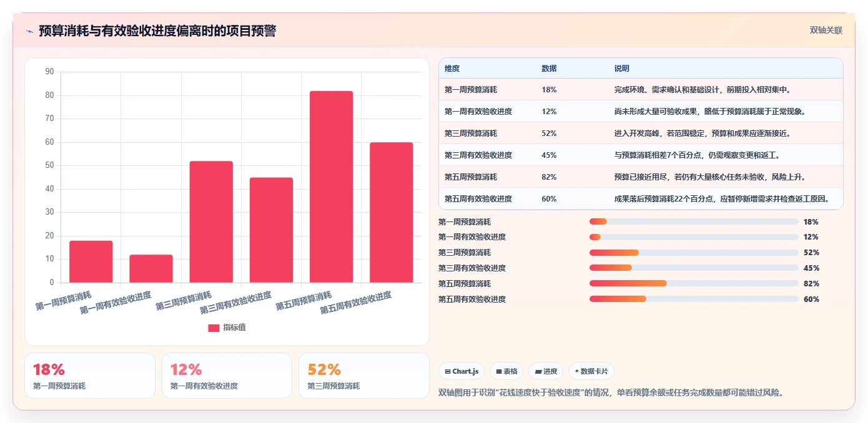868x423 pixels.
Task: Open the 52% 第三周预算消耗 summary card
Action: click(364, 376)
